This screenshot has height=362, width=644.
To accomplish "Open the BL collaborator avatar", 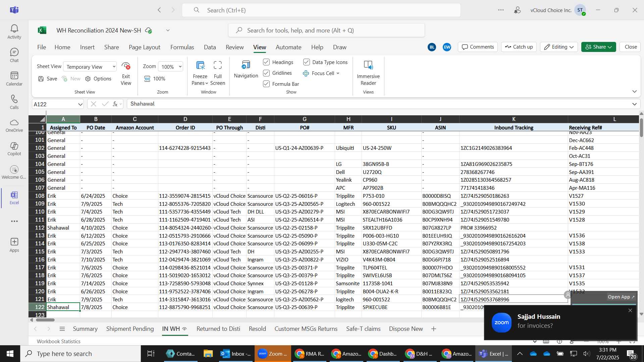I will click(x=432, y=47).
